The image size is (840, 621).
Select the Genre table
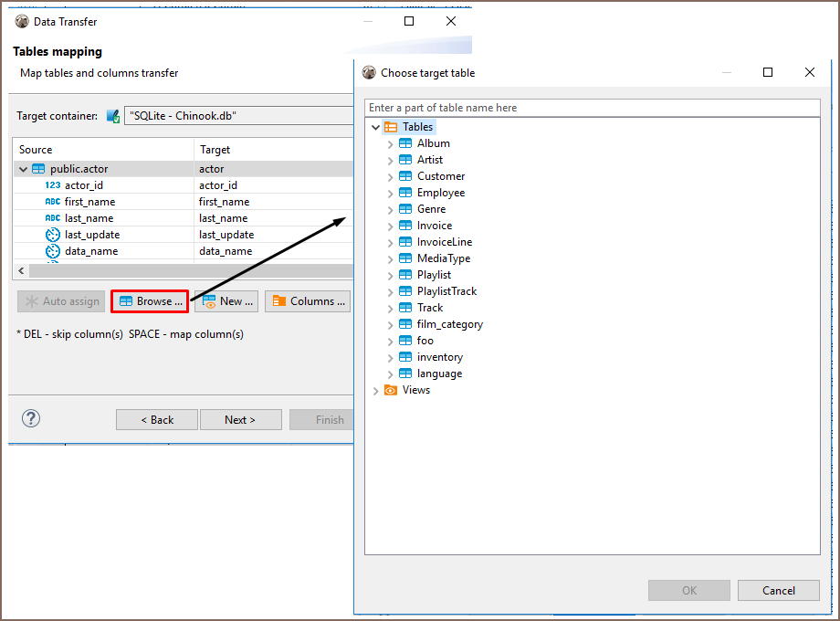431,209
